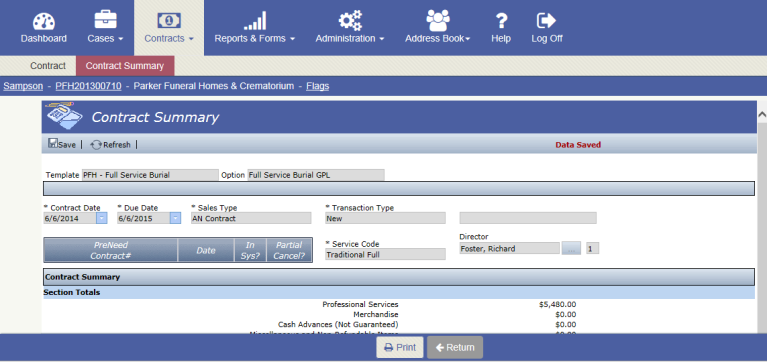Open Reports & Forms bar chart icon

coord(254,21)
